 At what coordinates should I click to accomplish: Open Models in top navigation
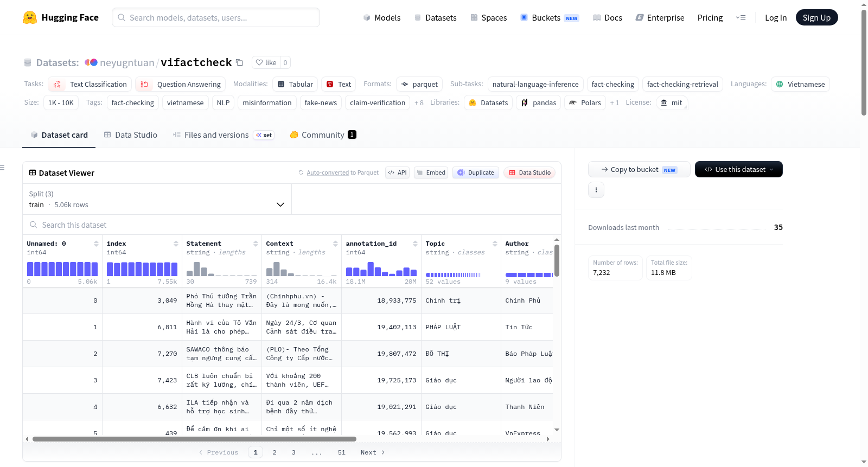381,17
